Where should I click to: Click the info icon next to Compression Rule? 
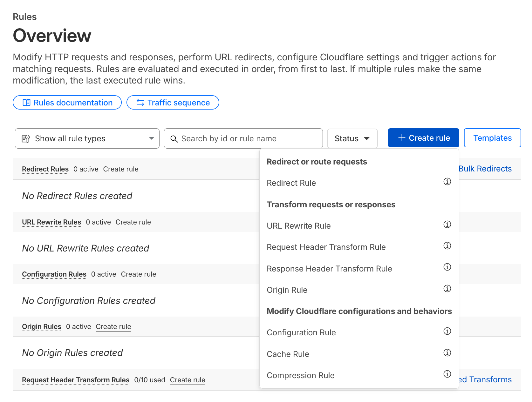click(x=447, y=374)
